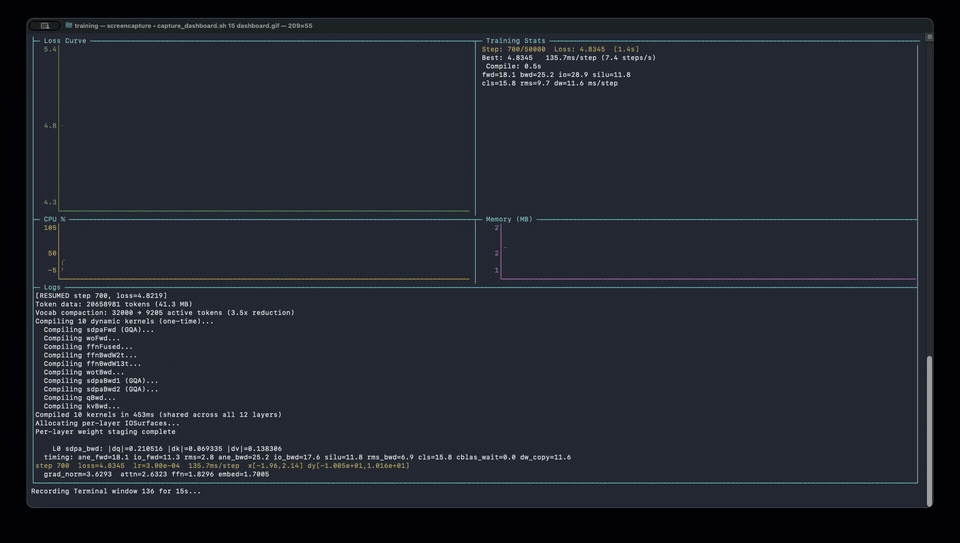Click the split pane icon at top right
The height and width of the screenshot is (543, 960).
click(x=929, y=37)
